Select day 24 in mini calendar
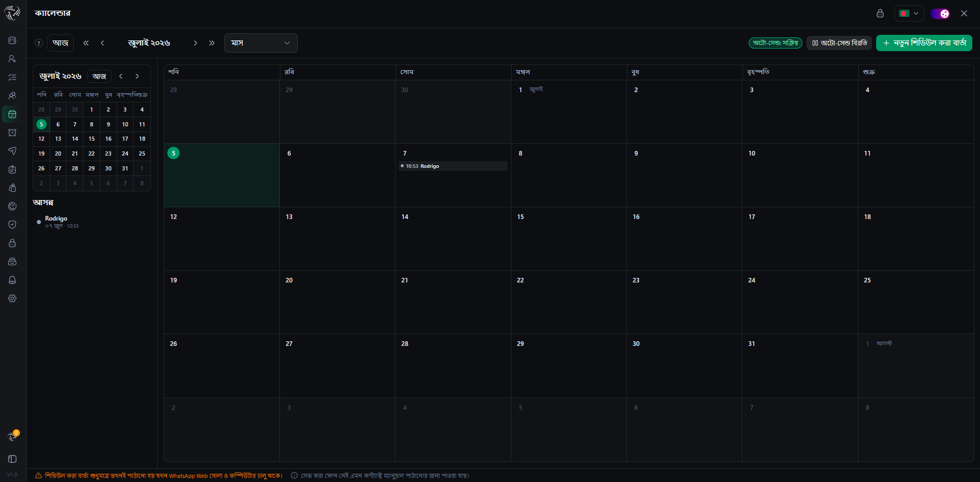The height and width of the screenshot is (482, 980). pos(125,154)
